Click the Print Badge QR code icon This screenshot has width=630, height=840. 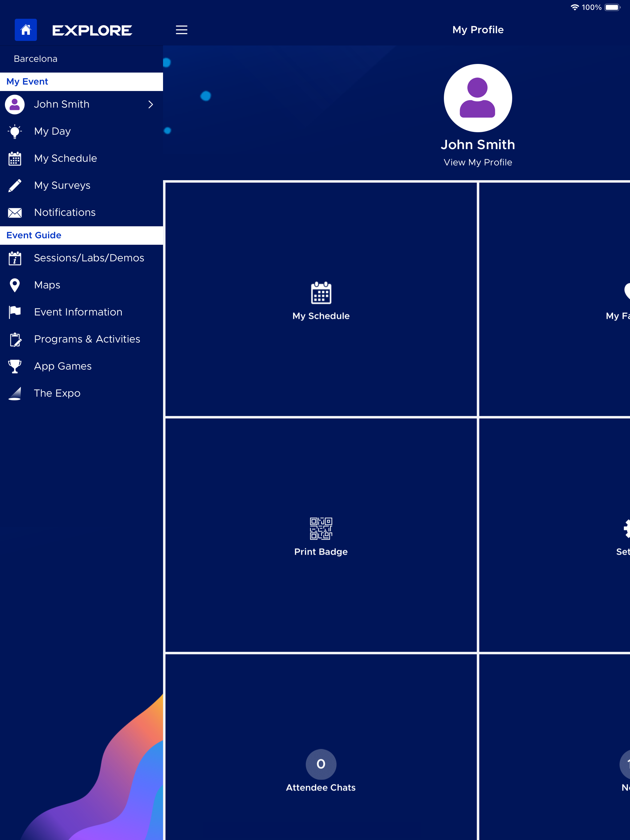321,529
